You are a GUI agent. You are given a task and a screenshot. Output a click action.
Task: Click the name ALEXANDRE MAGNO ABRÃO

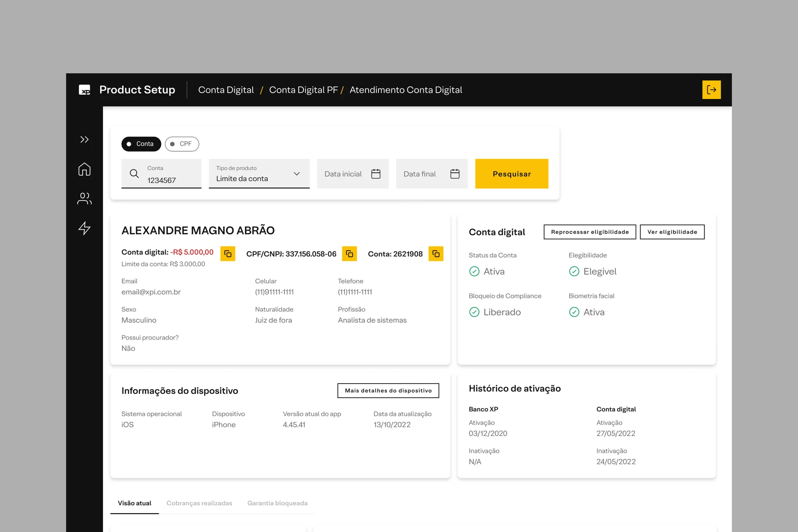(x=198, y=231)
